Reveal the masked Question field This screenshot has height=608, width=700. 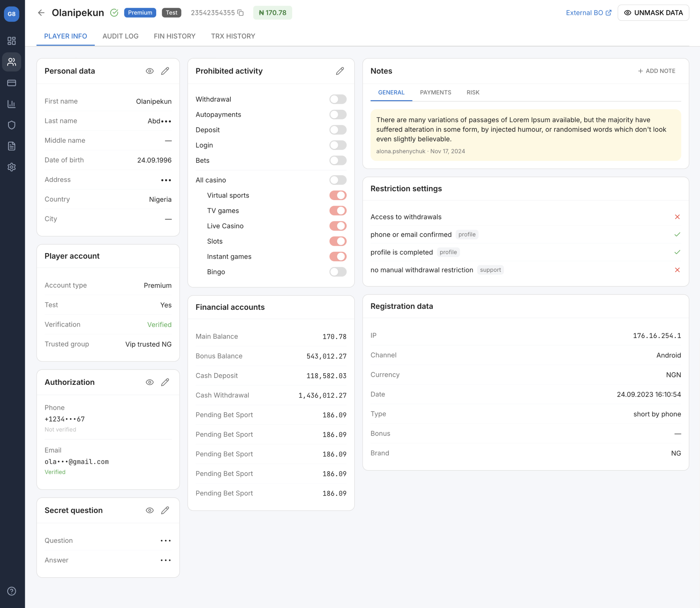(x=166, y=540)
